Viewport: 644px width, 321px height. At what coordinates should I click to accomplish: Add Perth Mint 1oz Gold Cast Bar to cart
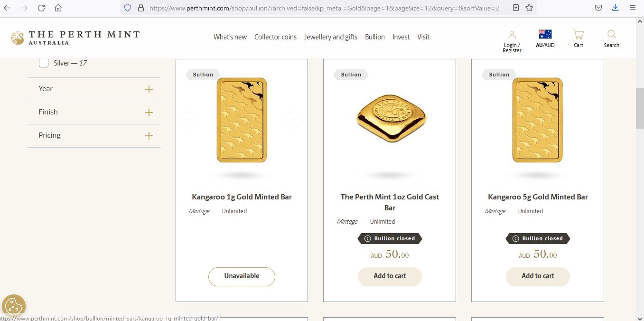pyautogui.click(x=390, y=276)
